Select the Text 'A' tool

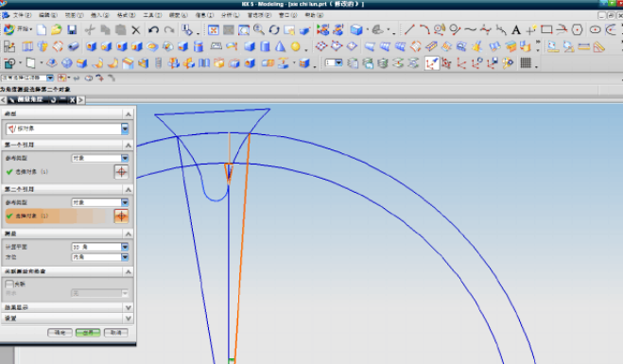click(x=516, y=30)
